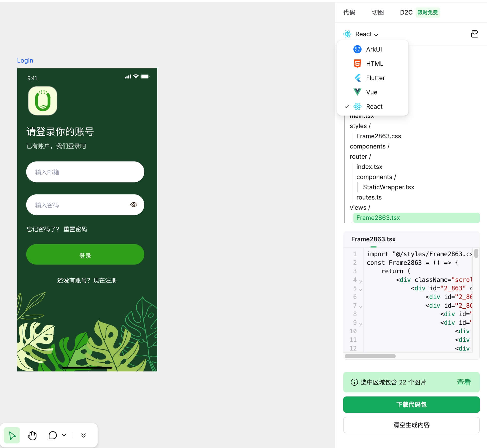This screenshot has height=448, width=487.
Task: Click the archive box icon beside React
Action: (475, 34)
